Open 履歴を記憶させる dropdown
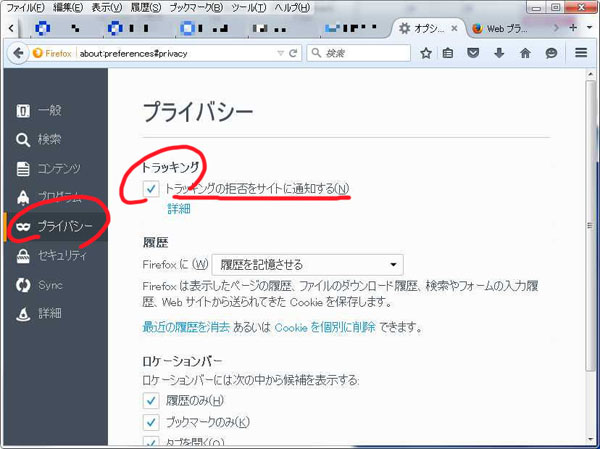Screen dimensions: 600x449 pos(307,265)
